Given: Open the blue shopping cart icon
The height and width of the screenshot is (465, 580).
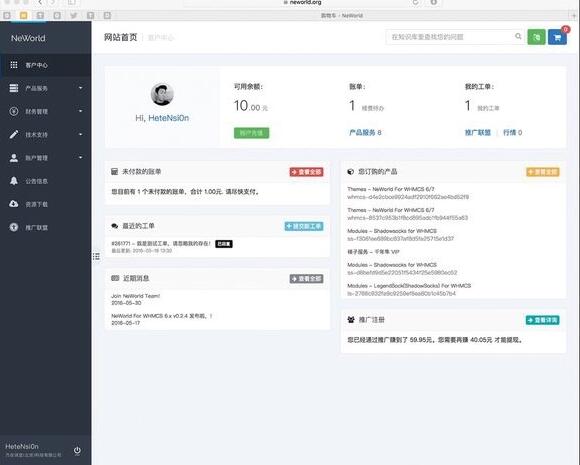Looking at the screenshot, I should tap(557, 37).
